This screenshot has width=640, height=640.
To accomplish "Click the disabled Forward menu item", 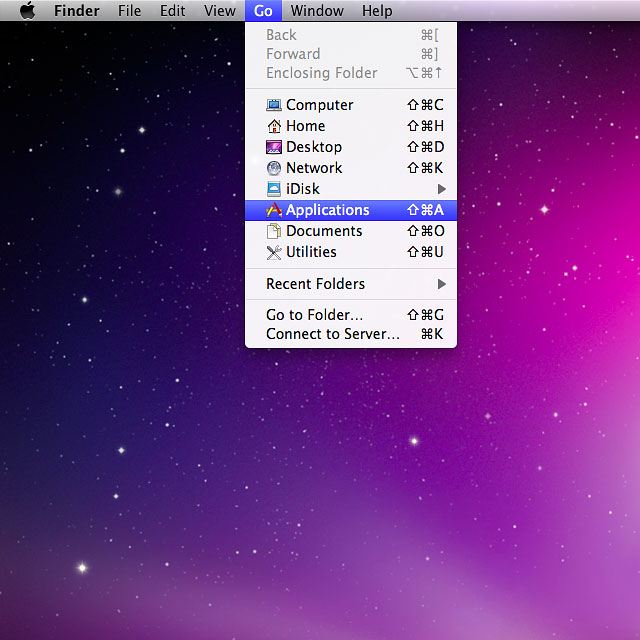I will coord(351,54).
